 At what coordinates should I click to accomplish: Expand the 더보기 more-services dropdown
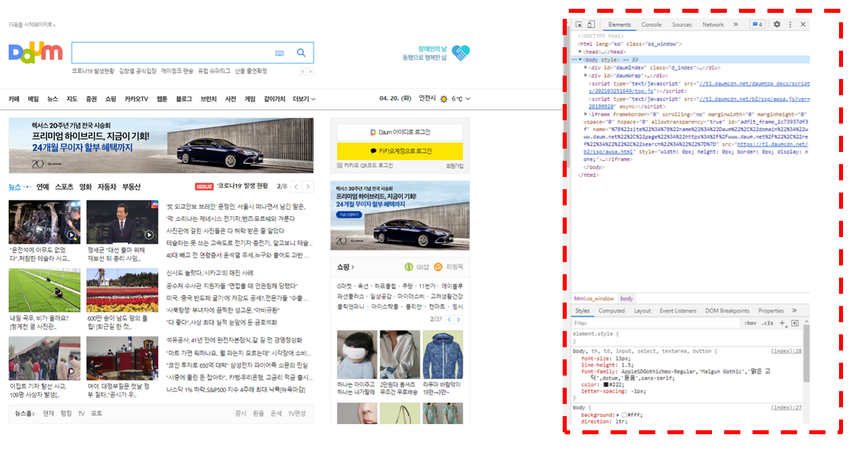(304, 99)
